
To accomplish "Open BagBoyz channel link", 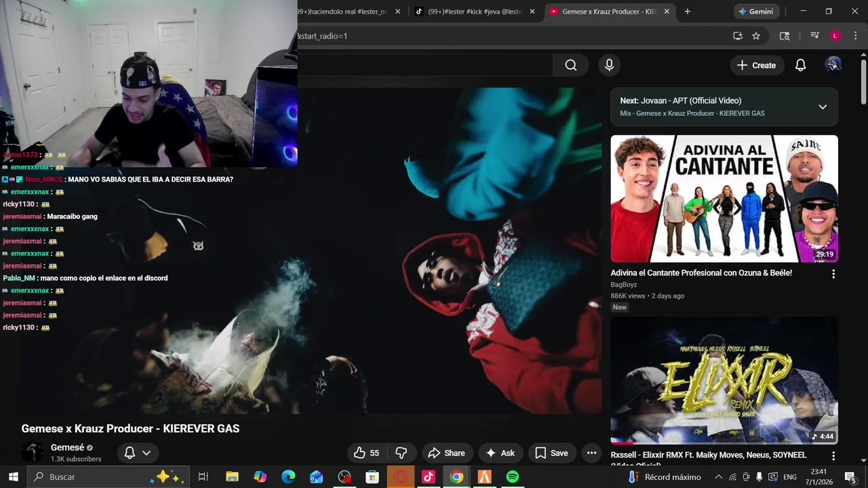I will point(624,285).
